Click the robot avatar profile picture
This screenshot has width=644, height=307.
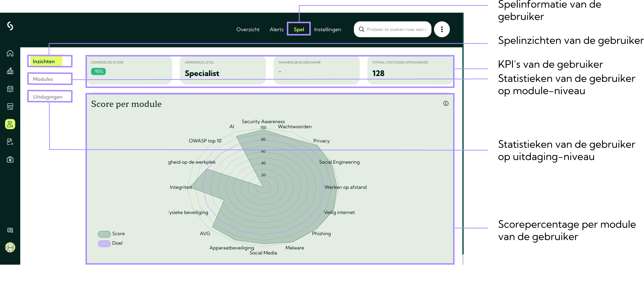click(10, 247)
